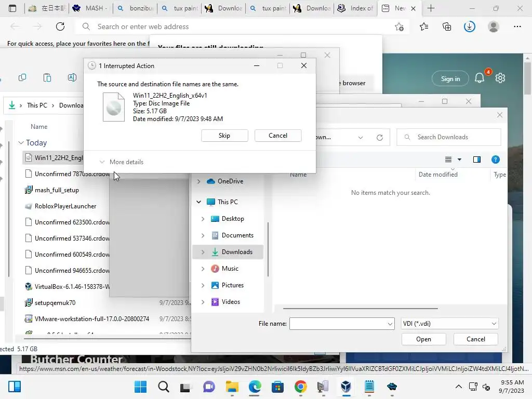Click the File name input field
Viewport: 532px width, 399px height.
(338, 323)
